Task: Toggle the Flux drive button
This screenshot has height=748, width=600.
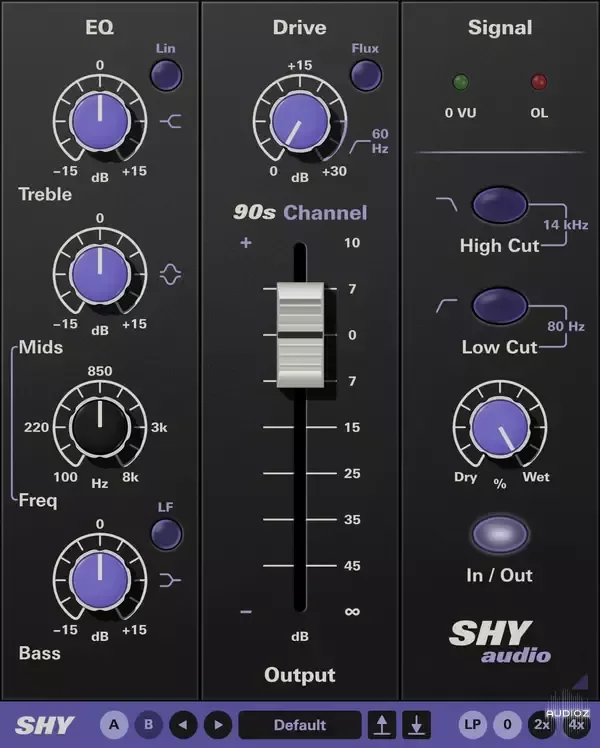Action: pyautogui.click(x=366, y=75)
